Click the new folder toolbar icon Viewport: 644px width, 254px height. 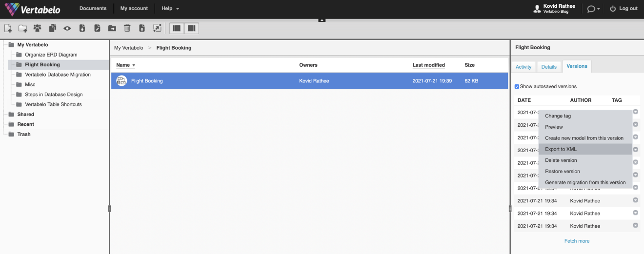coord(22,28)
